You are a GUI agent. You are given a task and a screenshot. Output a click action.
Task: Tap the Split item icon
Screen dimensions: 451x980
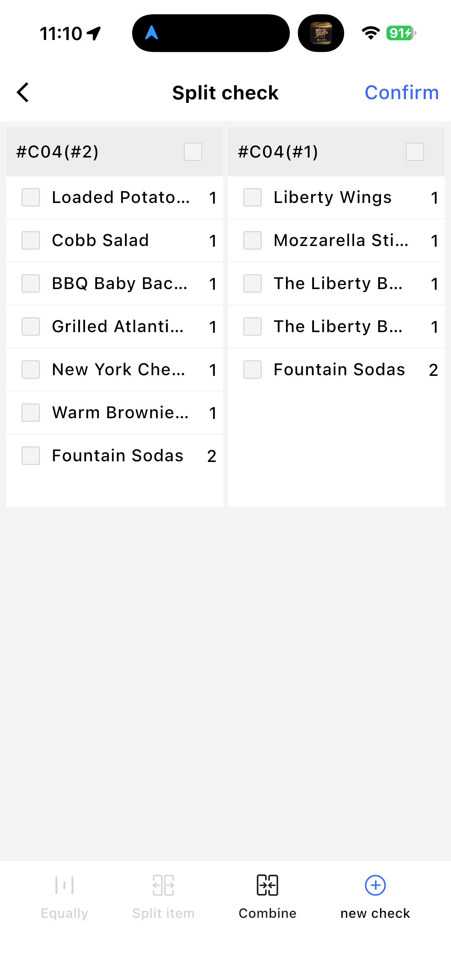point(163,885)
